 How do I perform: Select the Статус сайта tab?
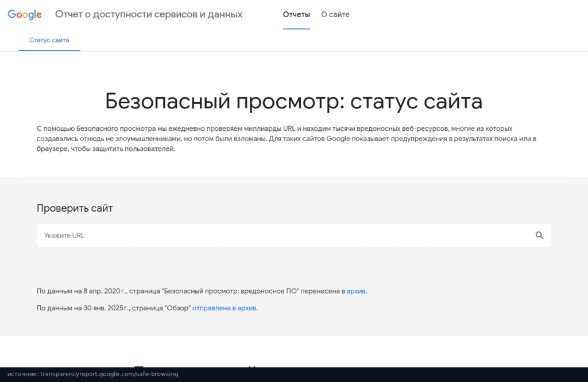(49, 40)
